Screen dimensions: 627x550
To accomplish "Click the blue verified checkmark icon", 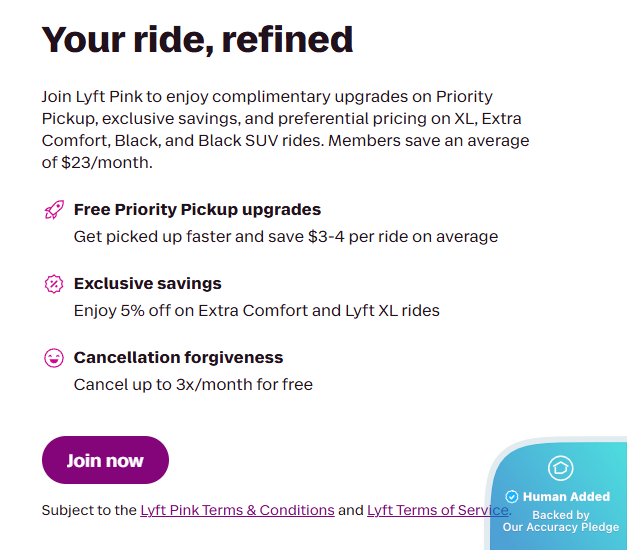I will (511, 496).
